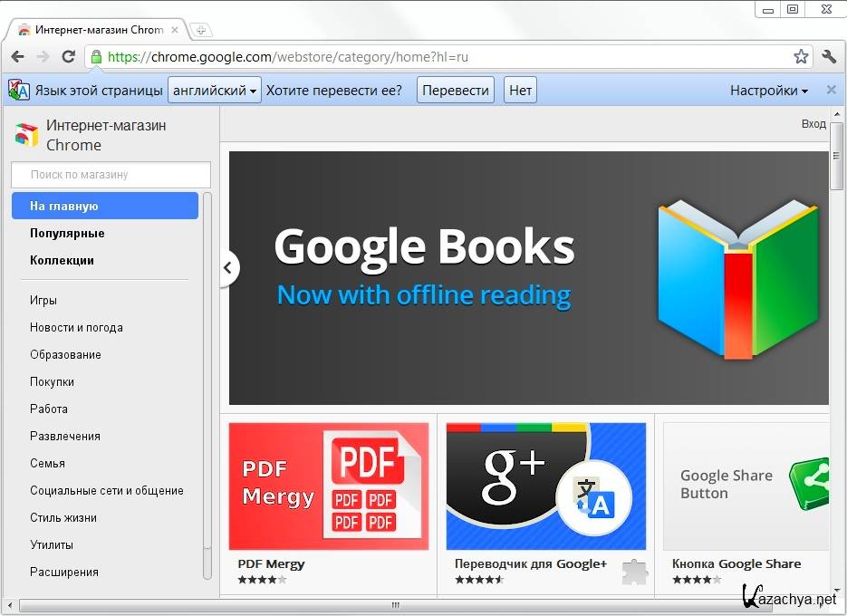Click the Chrome Web Store logo

point(25,135)
